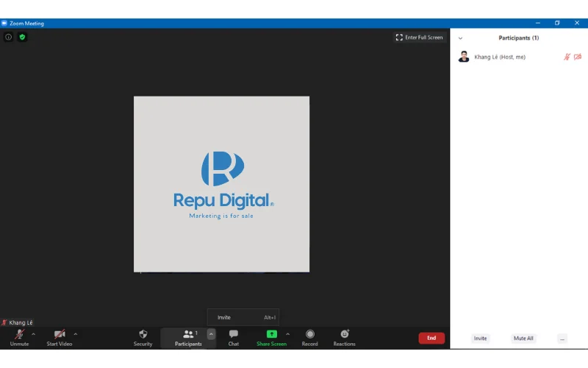Start recording with the Record button

point(309,338)
